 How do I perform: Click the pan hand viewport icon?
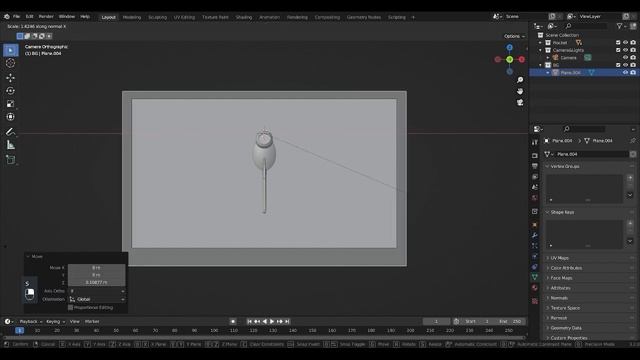coord(520,91)
